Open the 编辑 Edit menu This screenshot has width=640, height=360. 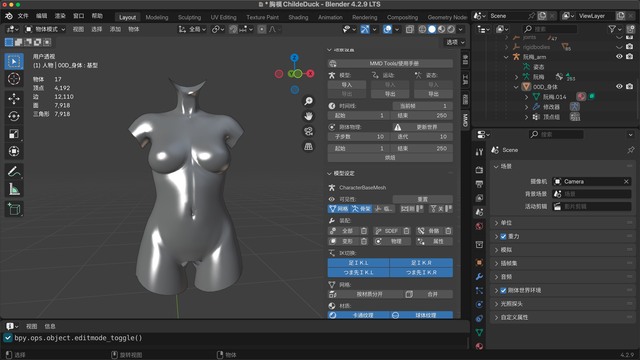42,16
